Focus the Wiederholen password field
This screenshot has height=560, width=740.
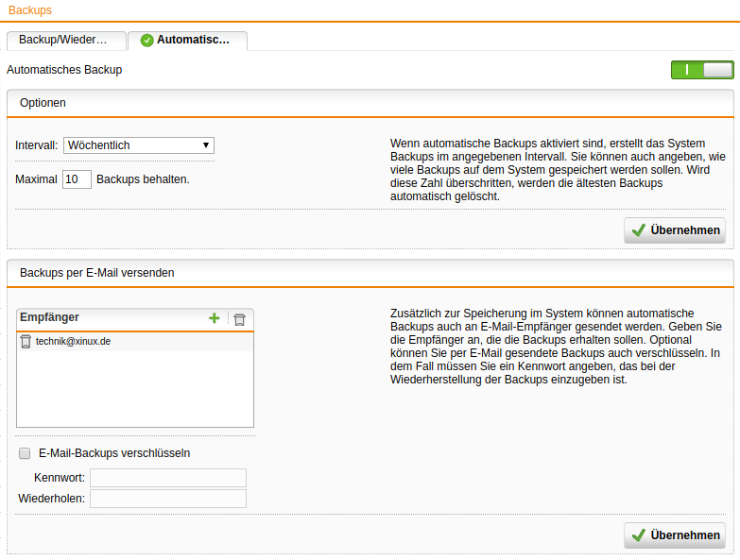(x=167, y=499)
